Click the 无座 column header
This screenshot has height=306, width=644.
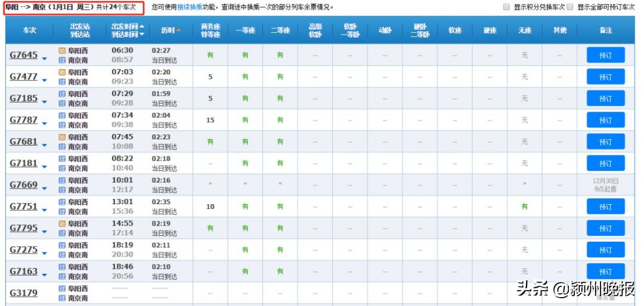click(525, 30)
